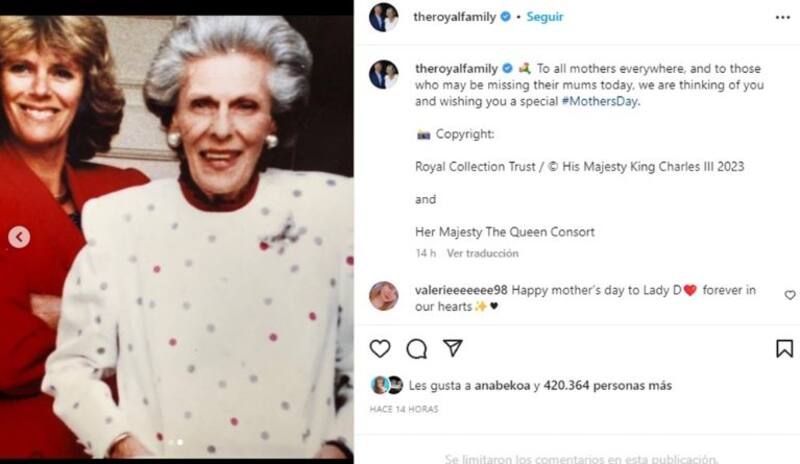This screenshot has width=800, height=464.
Task: Share the post via paper plane icon
Action: (453, 348)
